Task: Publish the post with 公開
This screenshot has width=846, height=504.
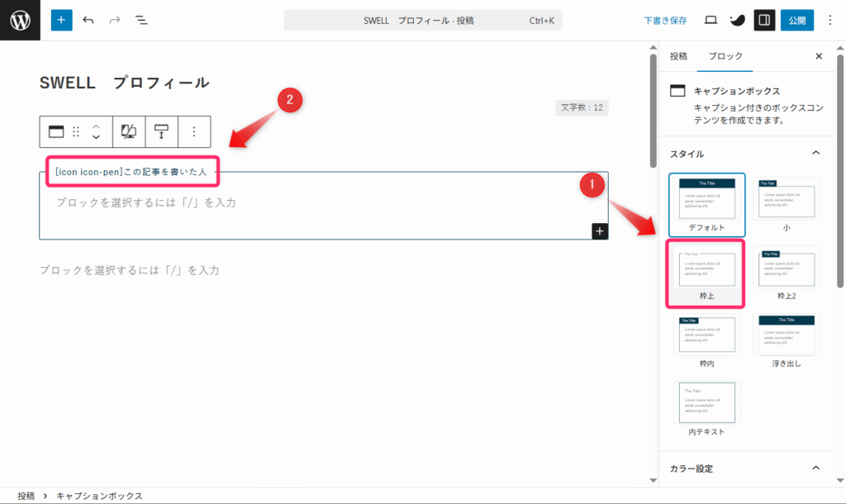Action: pyautogui.click(x=797, y=20)
